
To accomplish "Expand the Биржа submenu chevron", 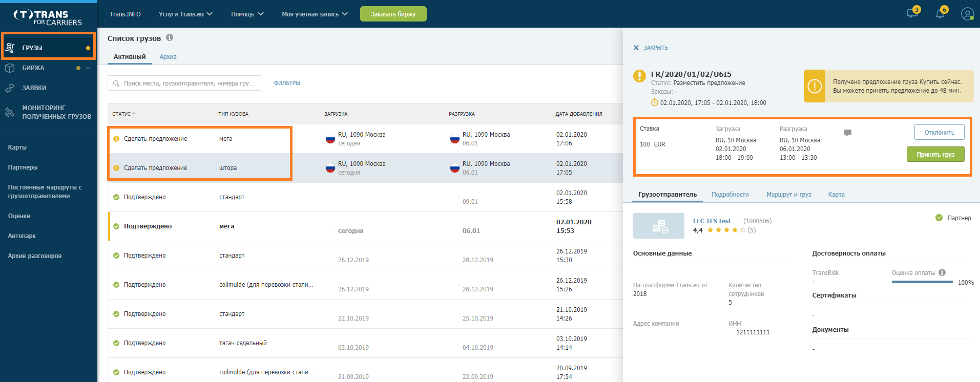I will pos(88,68).
